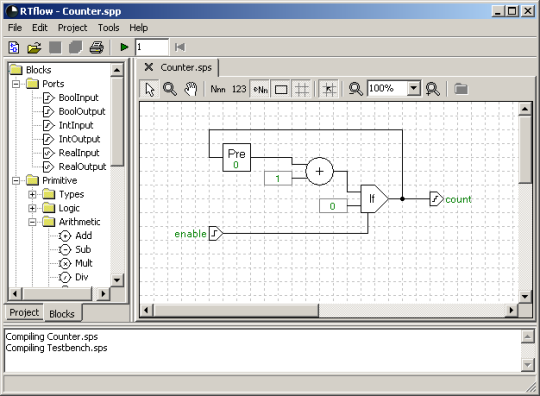
Task: Toggle the Nnn names display button
Action: click(218, 89)
